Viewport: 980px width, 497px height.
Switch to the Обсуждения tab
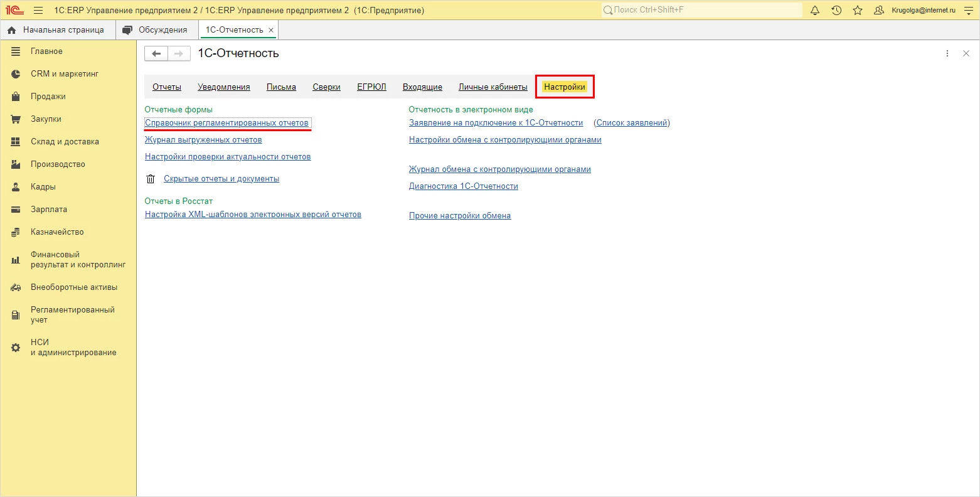157,30
